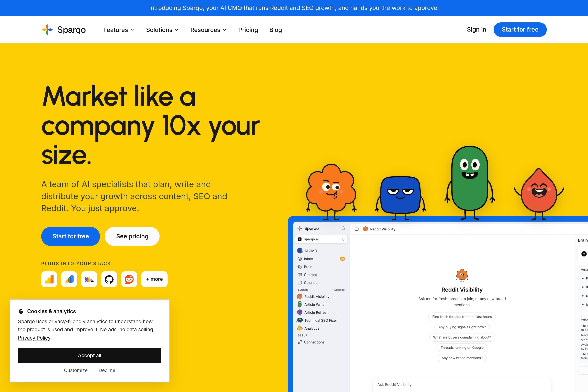Open Inbox in the sidebar
Screen dimensions: 588x392
(321, 259)
